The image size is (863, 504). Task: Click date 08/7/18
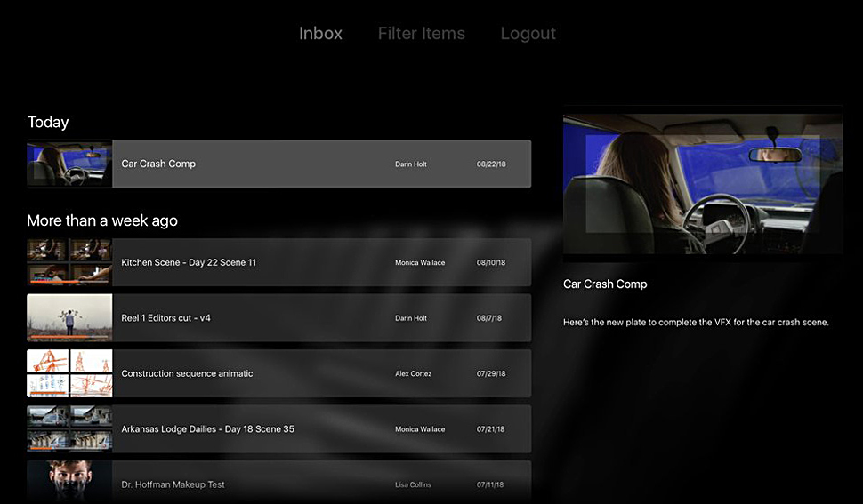[x=488, y=318]
